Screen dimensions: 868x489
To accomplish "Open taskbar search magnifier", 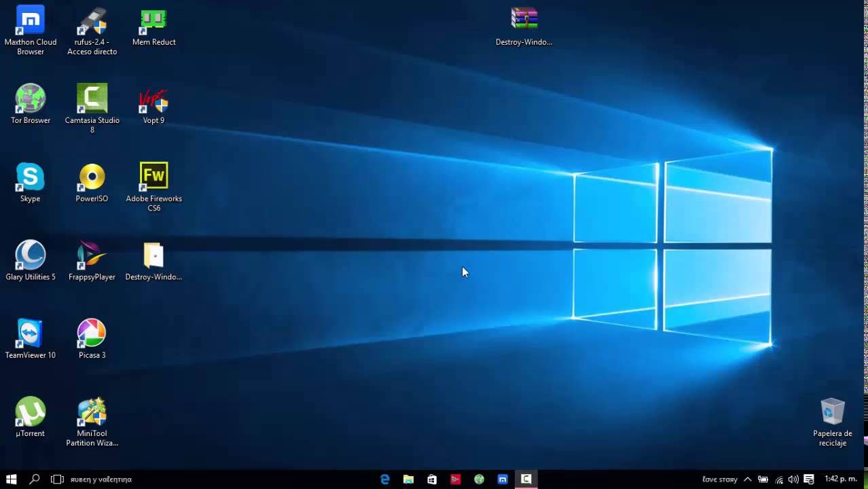I will point(35,479).
